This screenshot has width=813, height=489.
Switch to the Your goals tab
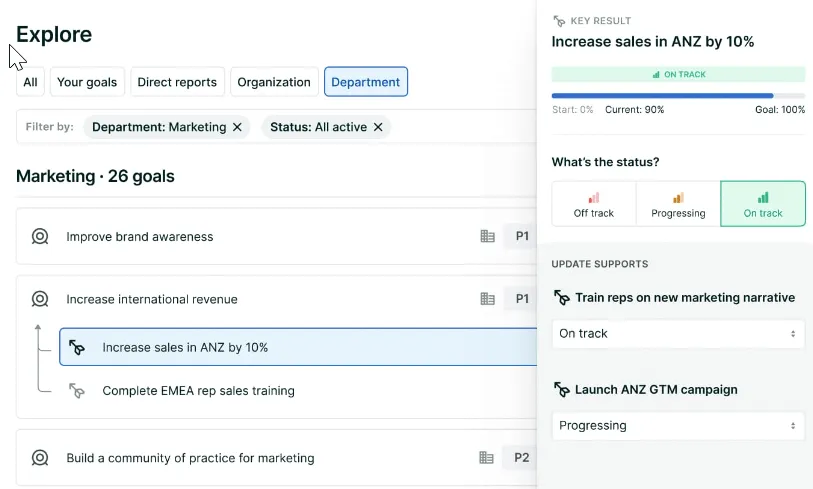point(87,82)
